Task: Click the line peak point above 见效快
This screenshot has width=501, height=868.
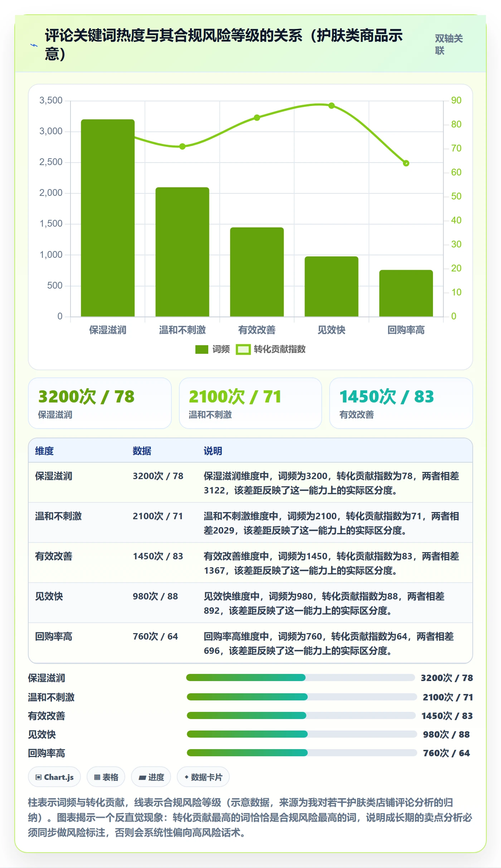Action: pyautogui.click(x=331, y=106)
